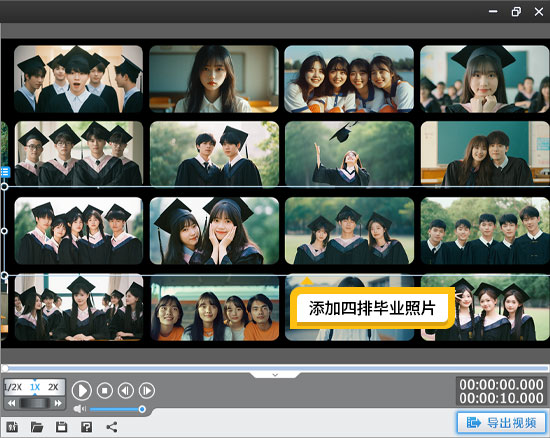Collapse the control panel using the chevron
This screenshot has width=550, height=438.
(275, 375)
